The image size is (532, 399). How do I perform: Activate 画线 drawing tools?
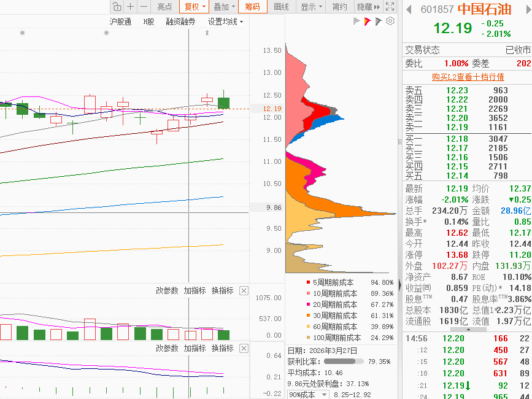tap(281, 7)
